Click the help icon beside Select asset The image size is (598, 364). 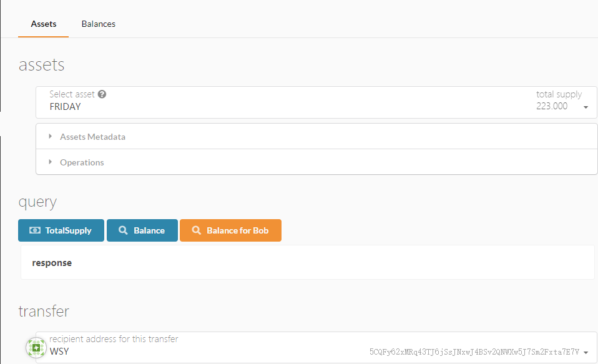click(x=102, y=94)
